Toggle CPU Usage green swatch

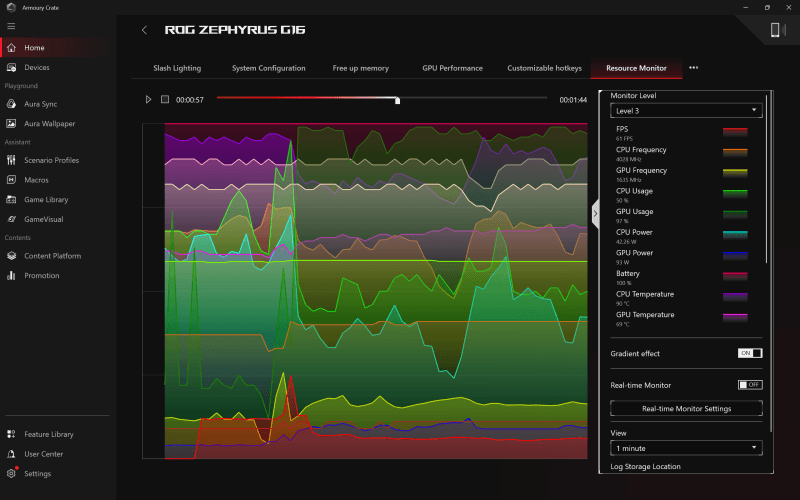coord(735,194)
